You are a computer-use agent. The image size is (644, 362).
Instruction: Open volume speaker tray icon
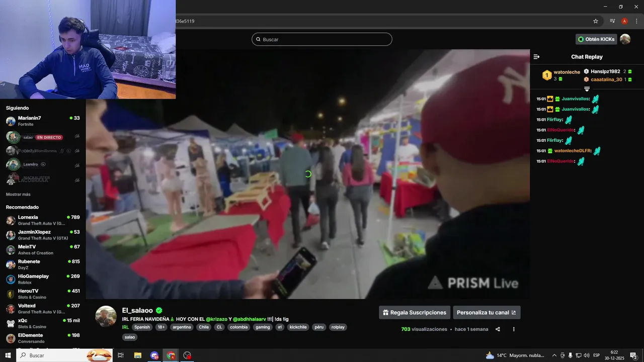[586, 355]
